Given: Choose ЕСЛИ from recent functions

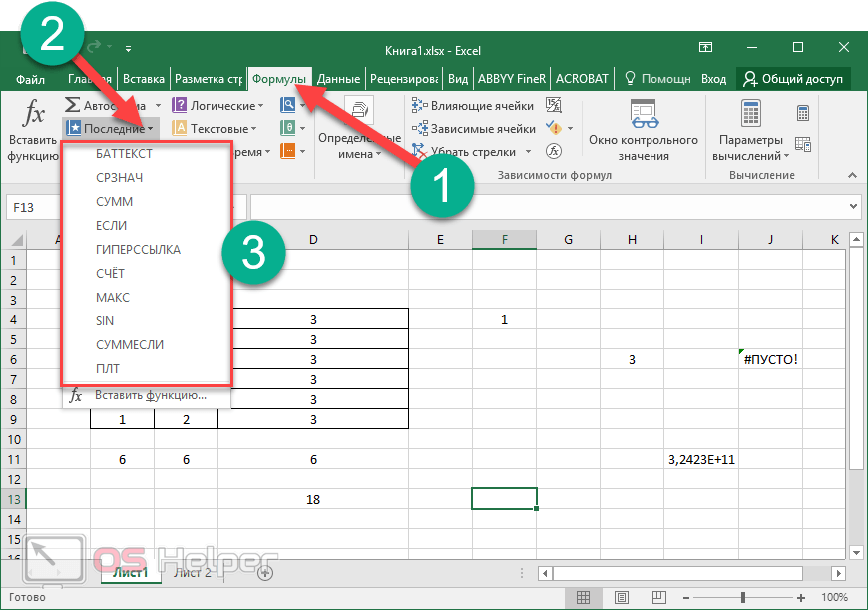Looking at the screenshot, I should pos(146,225).
